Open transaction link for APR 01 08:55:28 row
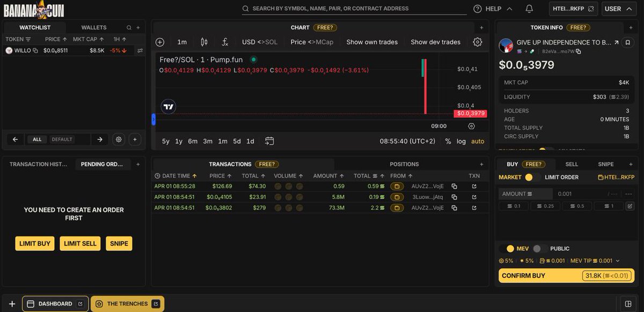The height and width of the screenshot is (312, 644). (474, 186)
